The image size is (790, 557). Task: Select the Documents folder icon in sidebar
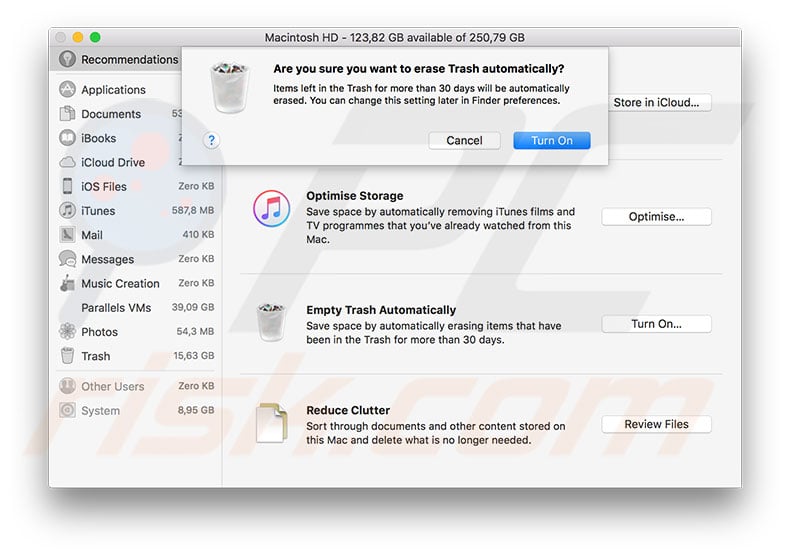(x=67, y=114)
